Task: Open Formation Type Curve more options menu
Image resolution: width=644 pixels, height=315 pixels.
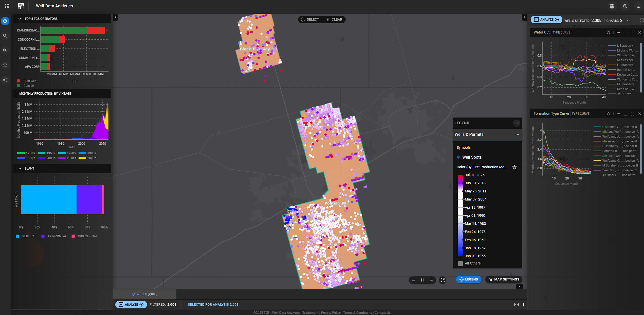Action: [x=618, y=114]
